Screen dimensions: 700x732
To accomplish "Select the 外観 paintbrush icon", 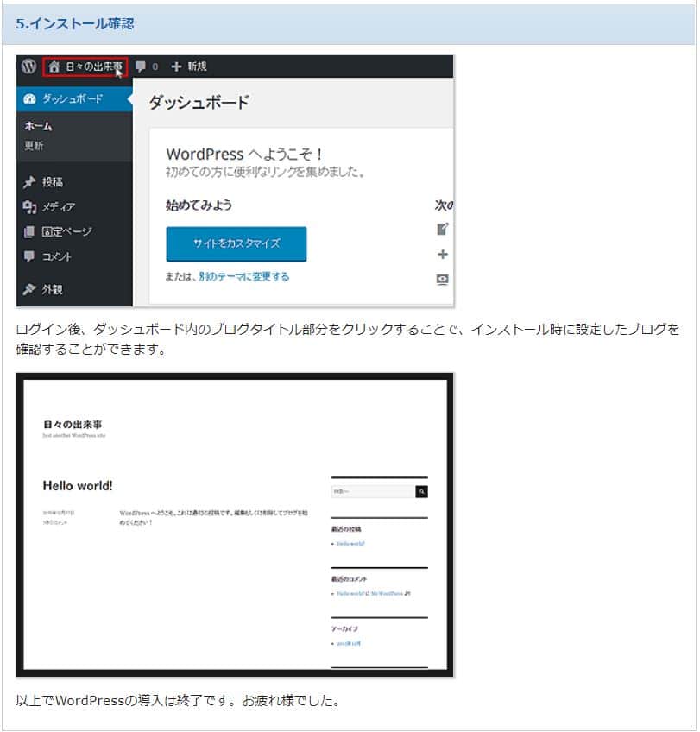I will [30, 289].
